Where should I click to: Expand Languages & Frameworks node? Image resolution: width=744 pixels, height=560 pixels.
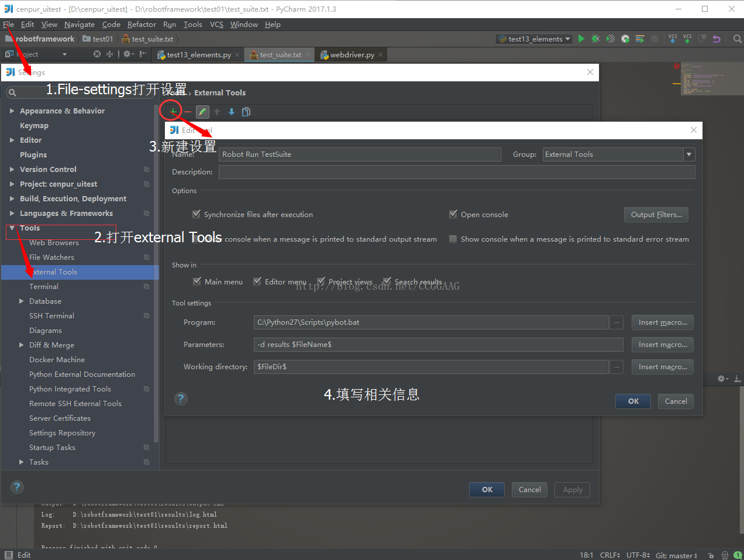(x=12, y=213)
